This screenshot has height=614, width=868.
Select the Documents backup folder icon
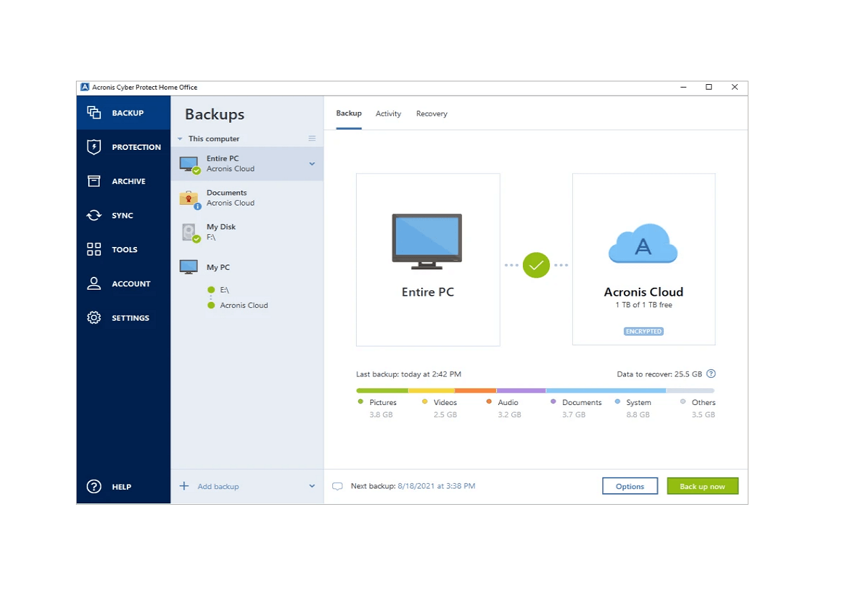click(x=189, y=199)
